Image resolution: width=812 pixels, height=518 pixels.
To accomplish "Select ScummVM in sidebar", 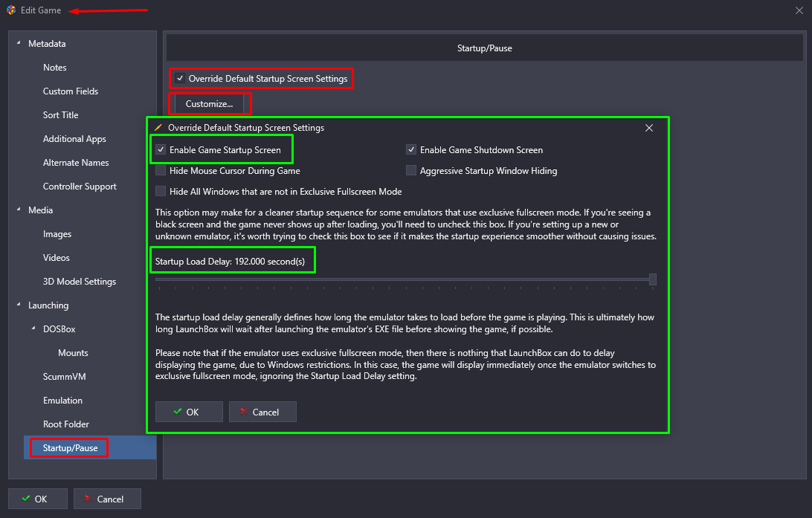I will [x=64, y=377].
